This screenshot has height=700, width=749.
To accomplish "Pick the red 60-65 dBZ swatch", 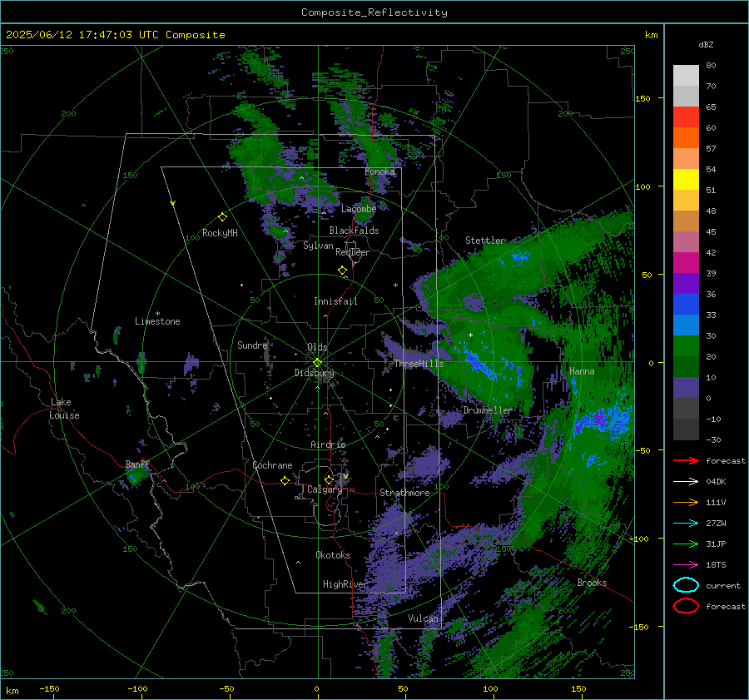I will [686, 117].
